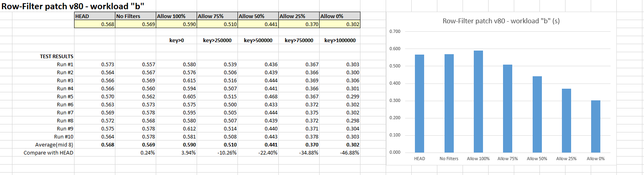Click the "Allow 50%" chart axis label
This screenshot has height=175, width=644.
pos(537,159)
